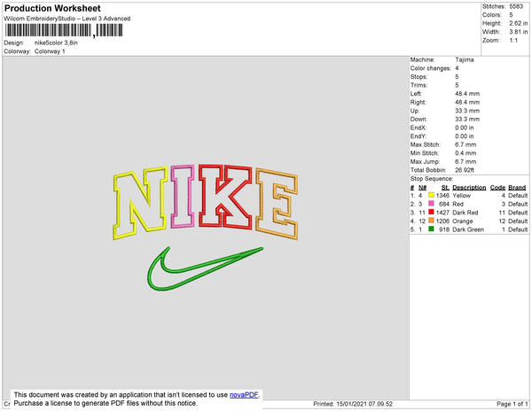532x411 pixels.
Task: Click the red letter K in design
Action: [x=225, y=197]
